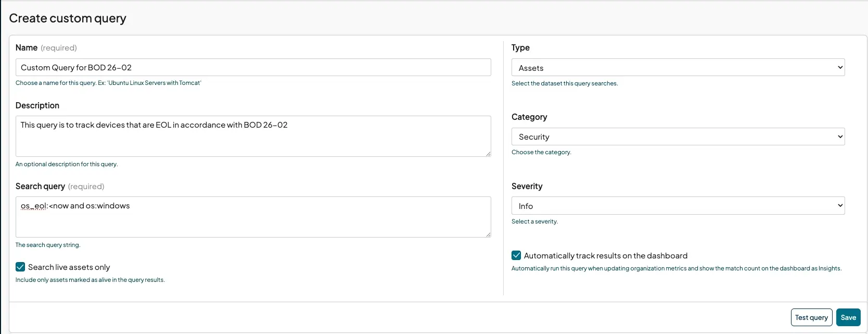The image size is (868, 334).
Task: Click the Name field label
Action: pos(27,48)
